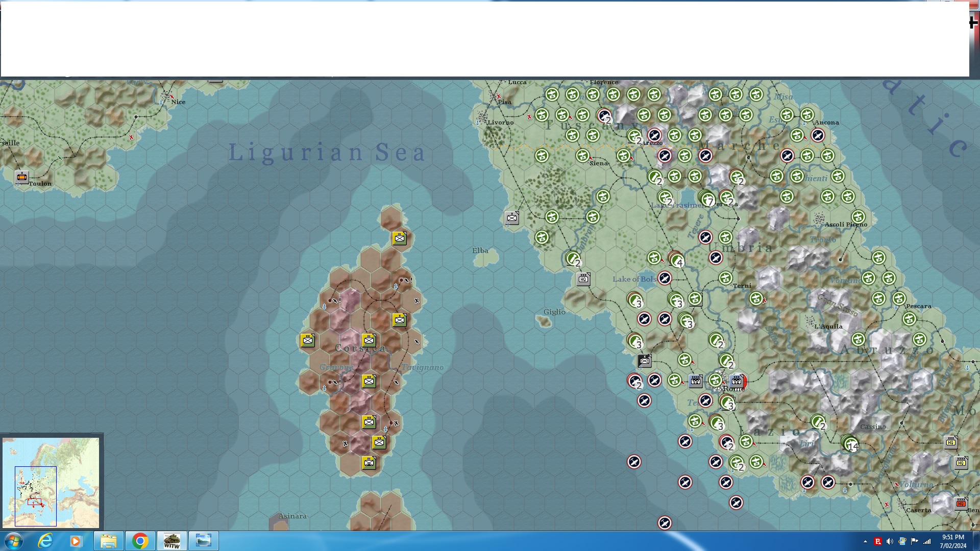The height and width of the screenshot is (551, 980).
Task: Open the volume control in system tray
Action: 890,541
